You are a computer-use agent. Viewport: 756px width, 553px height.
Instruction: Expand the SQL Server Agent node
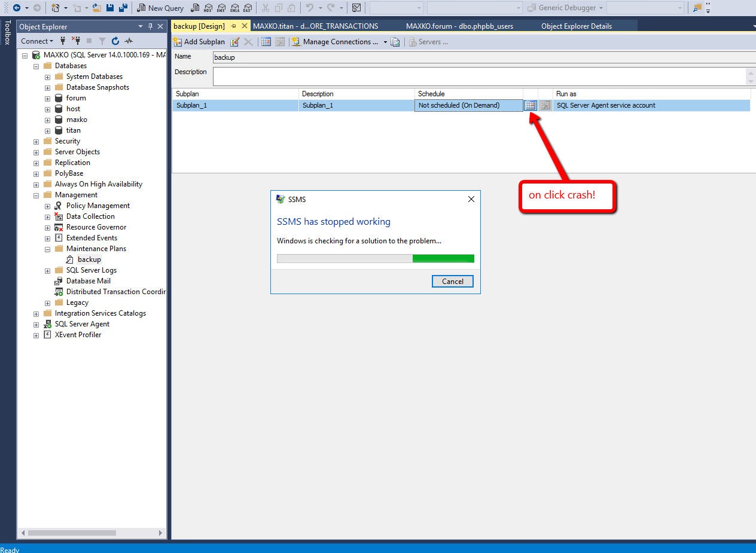36,324
